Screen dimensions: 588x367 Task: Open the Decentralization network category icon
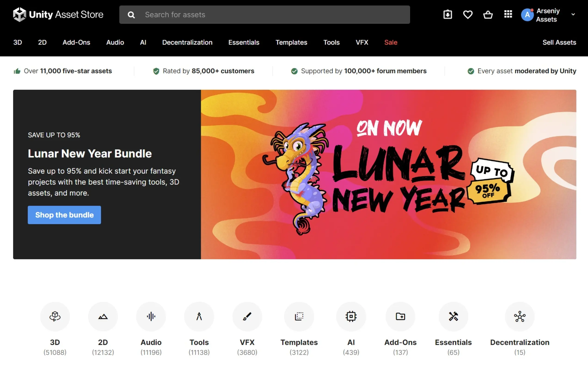pos(520,316)
